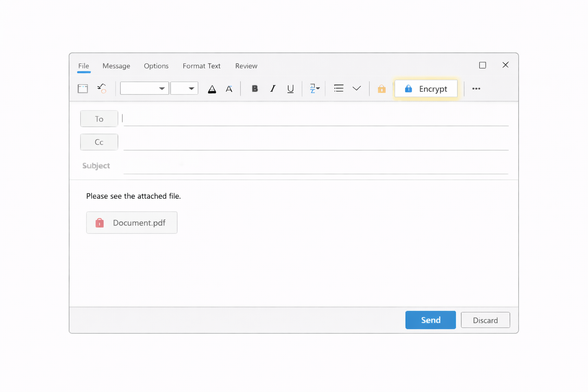Viewport: 588px width, 392px height.
Task: Click the Send button
Action: (x=430, y=320)
